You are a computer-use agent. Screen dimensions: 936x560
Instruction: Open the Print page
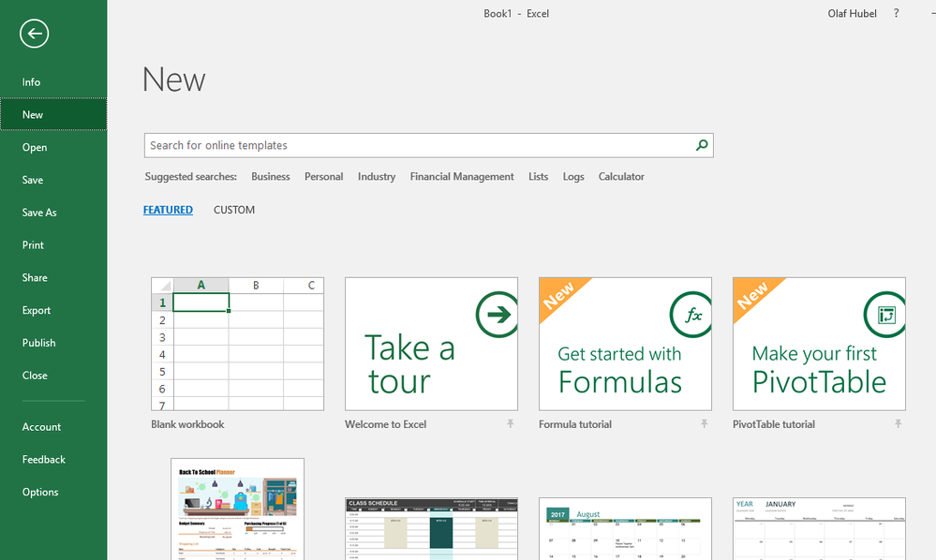53,245
